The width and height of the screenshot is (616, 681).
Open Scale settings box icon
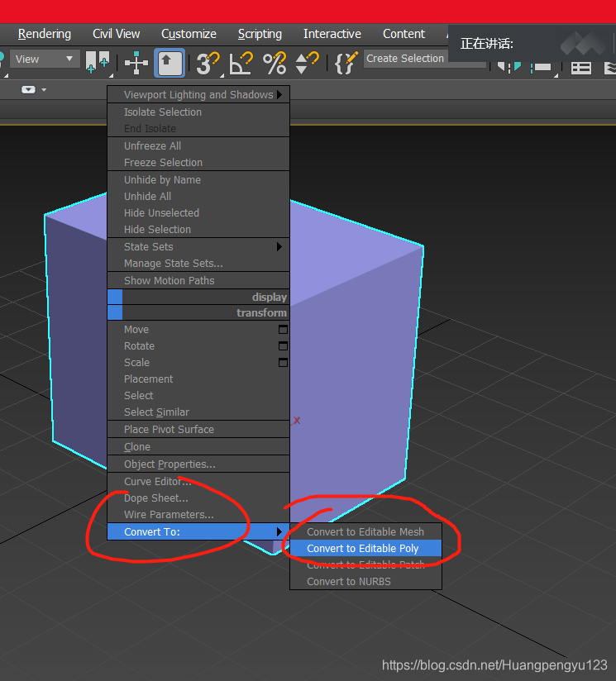pyautogui.click(x=283, y=363)
